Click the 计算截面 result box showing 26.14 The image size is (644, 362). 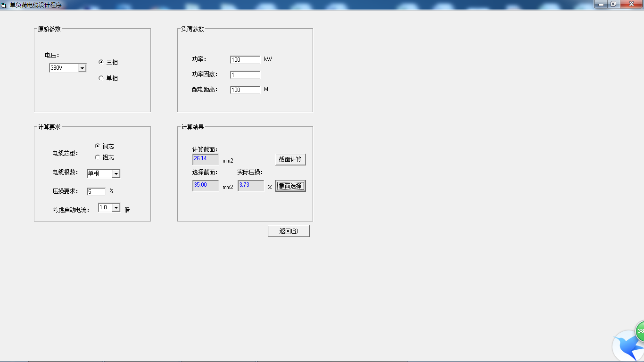pyautogui.click(x=206, y=159)
